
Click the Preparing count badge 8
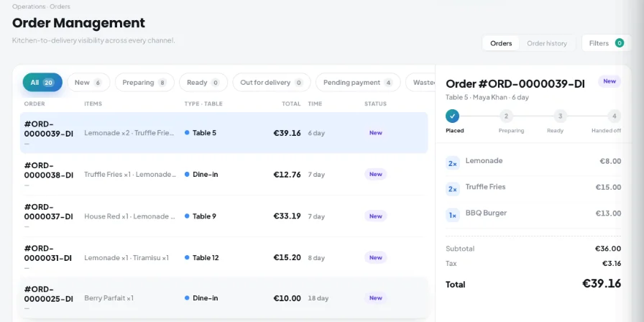coord(162,83)
